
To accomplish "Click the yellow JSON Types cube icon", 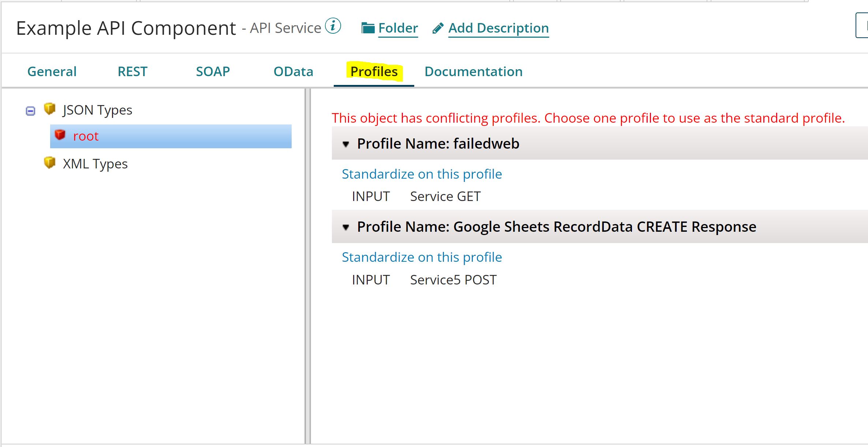I will [49, 109].
